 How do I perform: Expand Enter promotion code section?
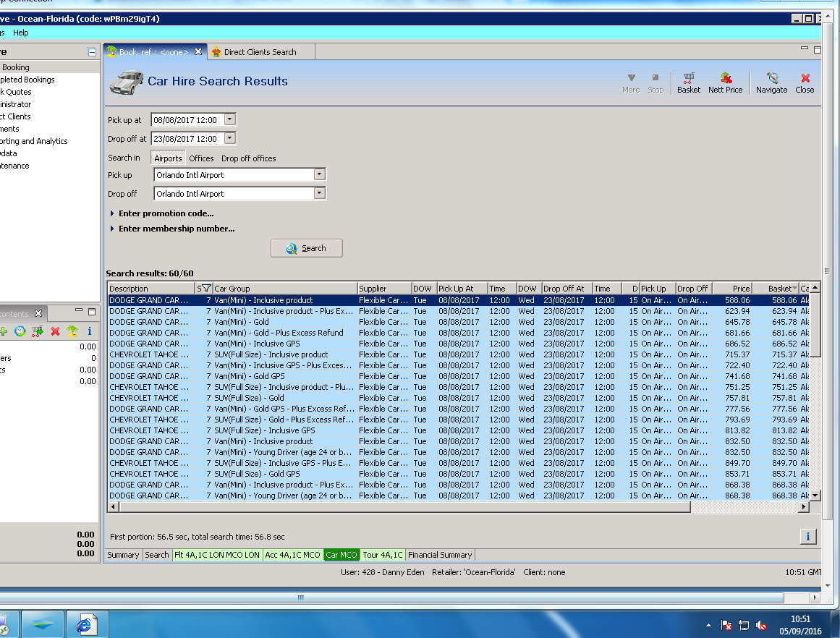166,213
